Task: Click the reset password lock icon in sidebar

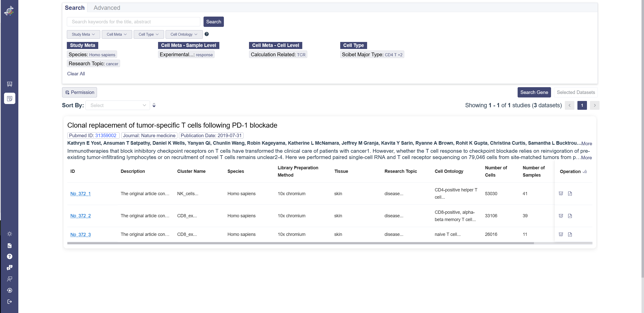Action: (x=10, y=290)
